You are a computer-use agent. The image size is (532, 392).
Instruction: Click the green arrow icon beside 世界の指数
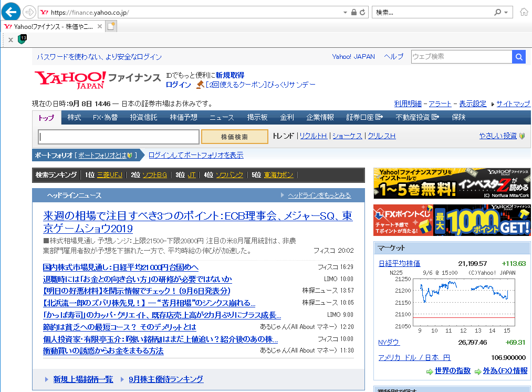430,372
